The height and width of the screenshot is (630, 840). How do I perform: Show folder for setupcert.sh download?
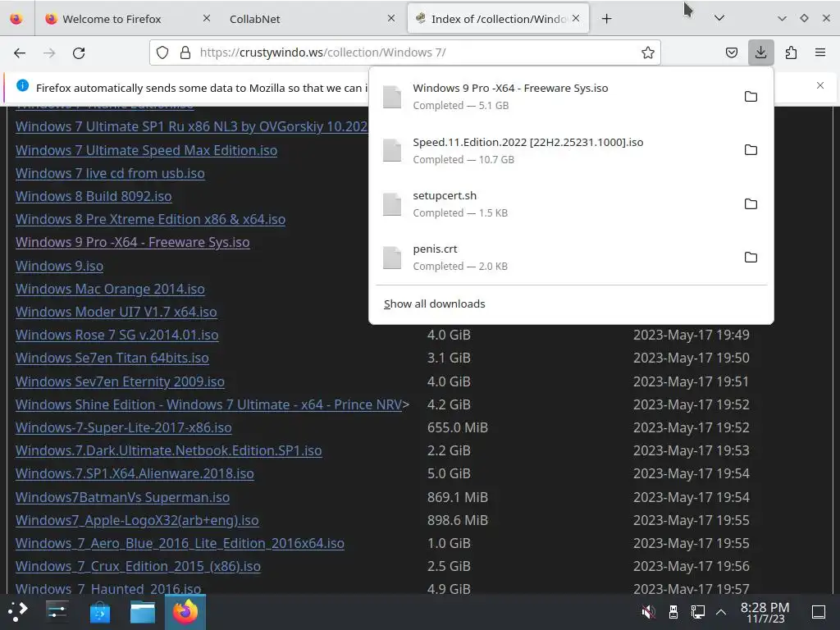coord(751,203)
